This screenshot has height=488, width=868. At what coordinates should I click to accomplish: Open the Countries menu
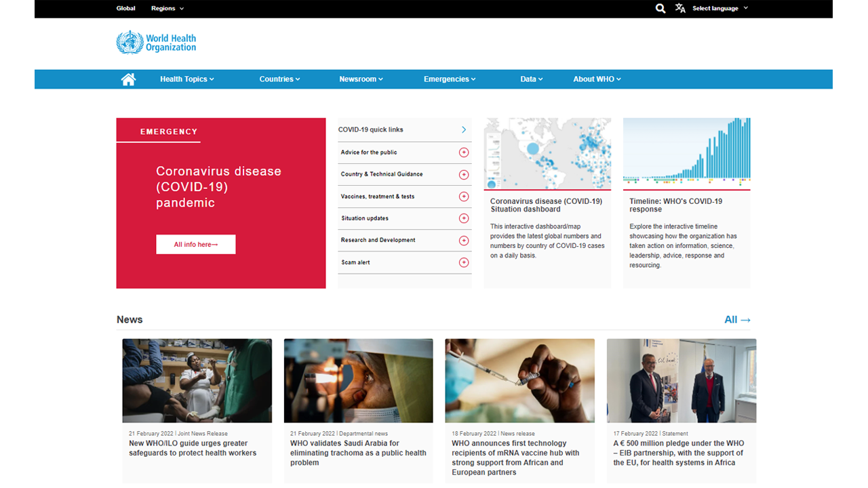point(279,79)
